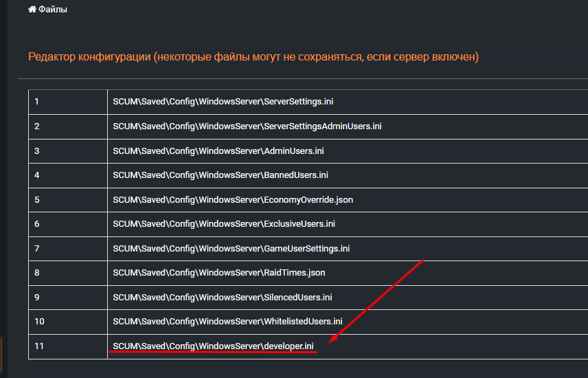
Task: Choose the WhitelistedUsers.ini file
Action: coord(227,322)
